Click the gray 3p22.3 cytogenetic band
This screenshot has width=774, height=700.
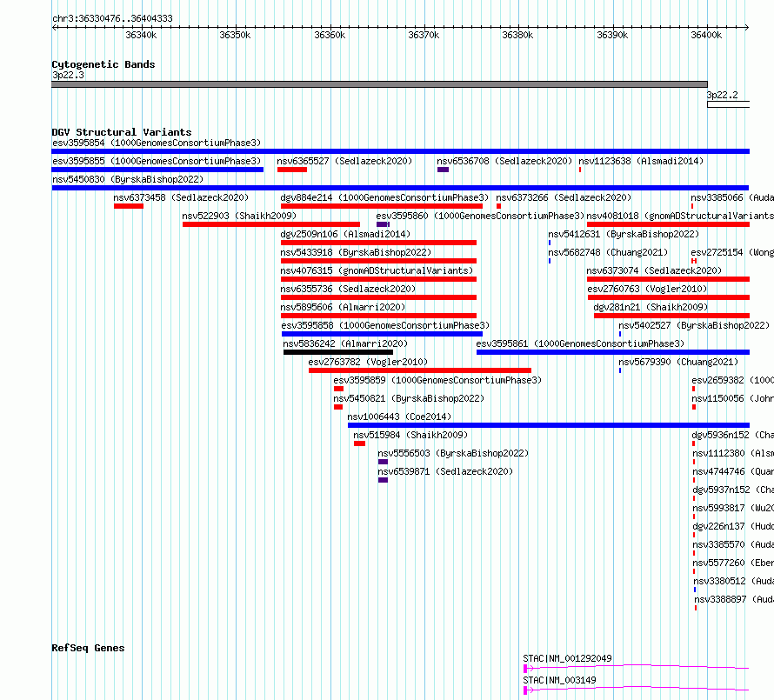379,84
